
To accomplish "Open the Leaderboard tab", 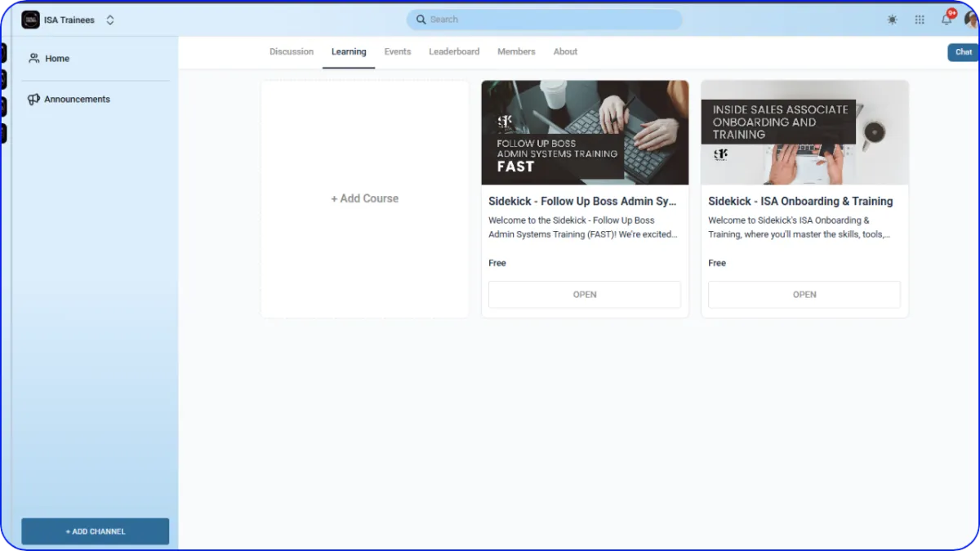I will tap(454, 51).
